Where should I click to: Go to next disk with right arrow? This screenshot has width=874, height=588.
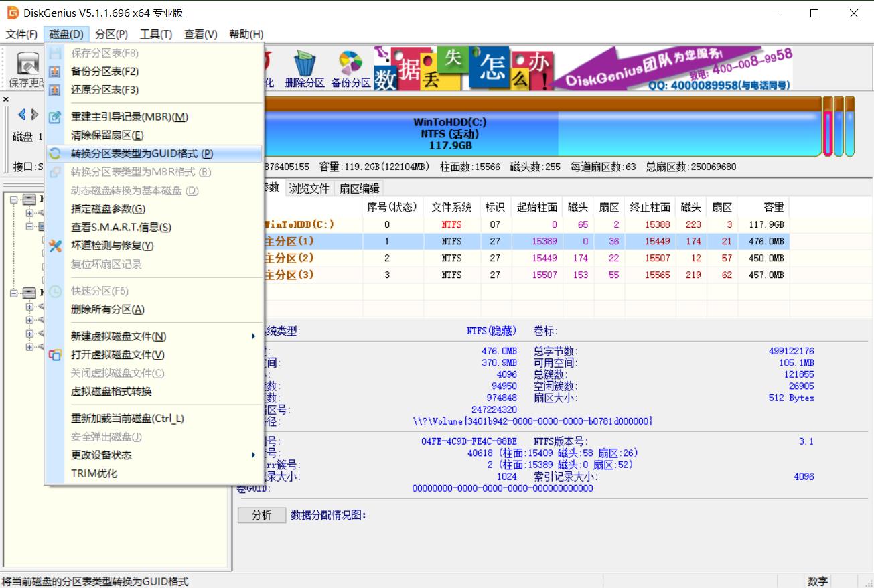[34, 115]
